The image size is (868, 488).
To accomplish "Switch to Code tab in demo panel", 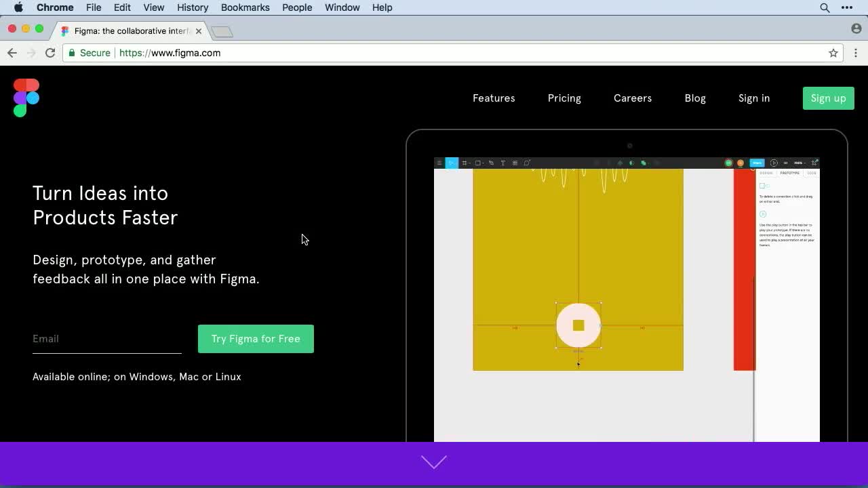I will tap(811, 173).
